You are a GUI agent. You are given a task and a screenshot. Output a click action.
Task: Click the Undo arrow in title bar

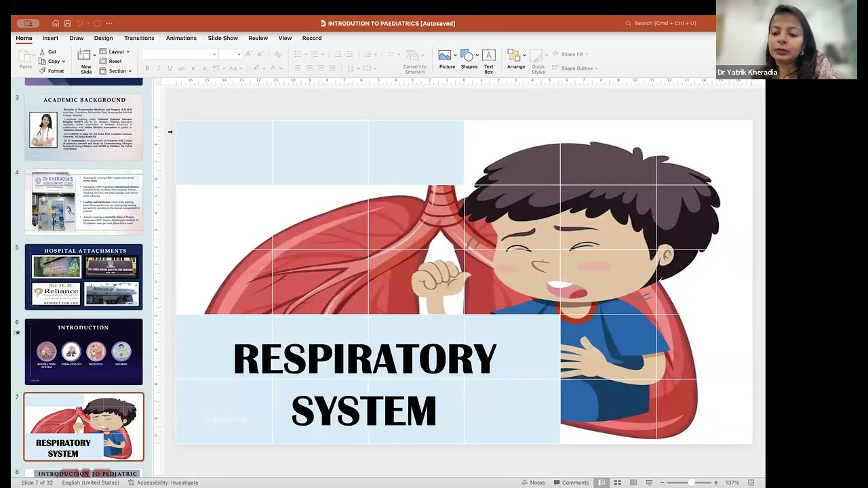click(80, 23)
